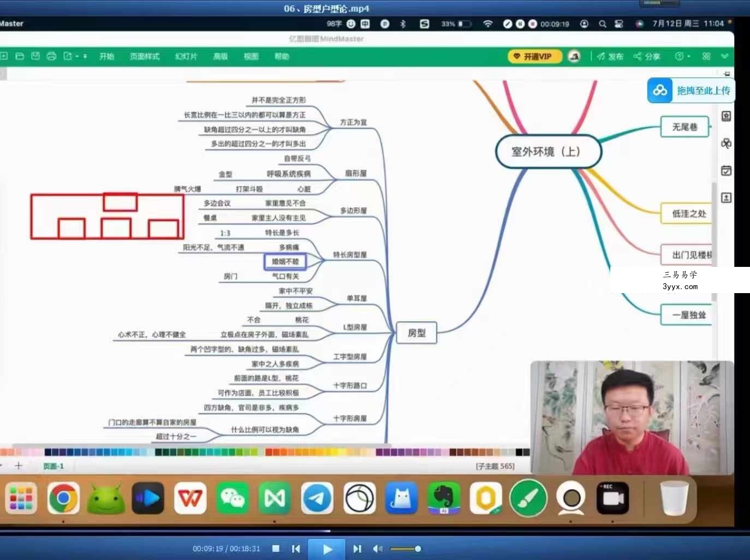Click the print icon in MindMaster toolbar
Viewport: 750px width, 560px height.
click(x=51, y=56)
